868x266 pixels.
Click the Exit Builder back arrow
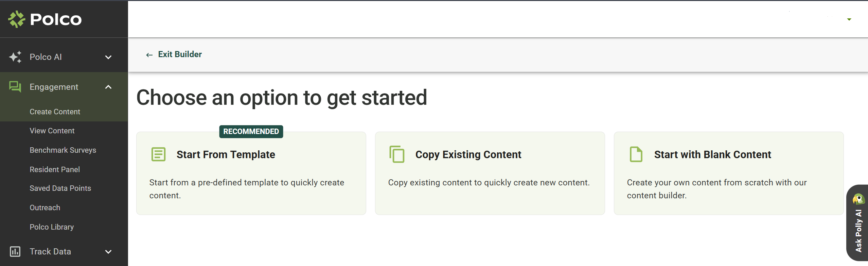(149, 55)
